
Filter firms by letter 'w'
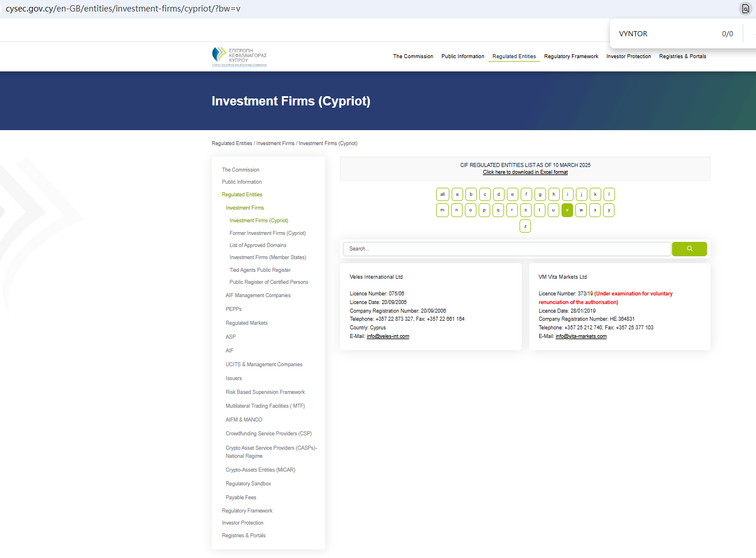tap(581, 210)
